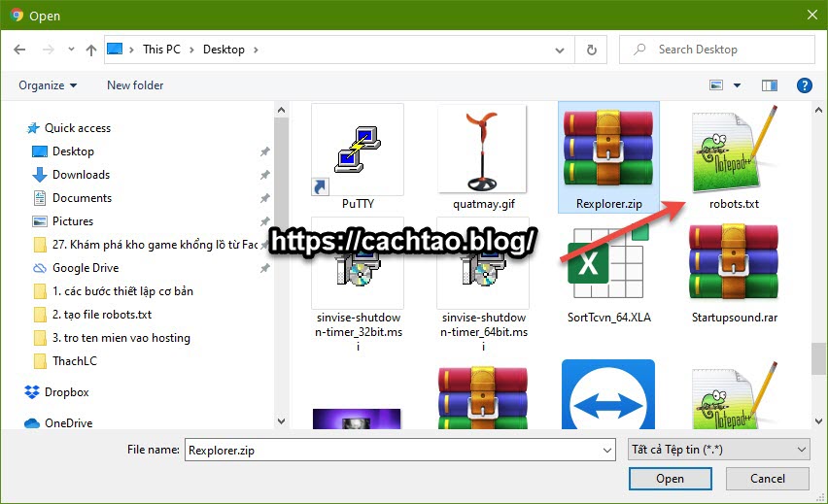Select the purple image thumbnail
This screenshot has height=504, width=828.
(357, 419)
